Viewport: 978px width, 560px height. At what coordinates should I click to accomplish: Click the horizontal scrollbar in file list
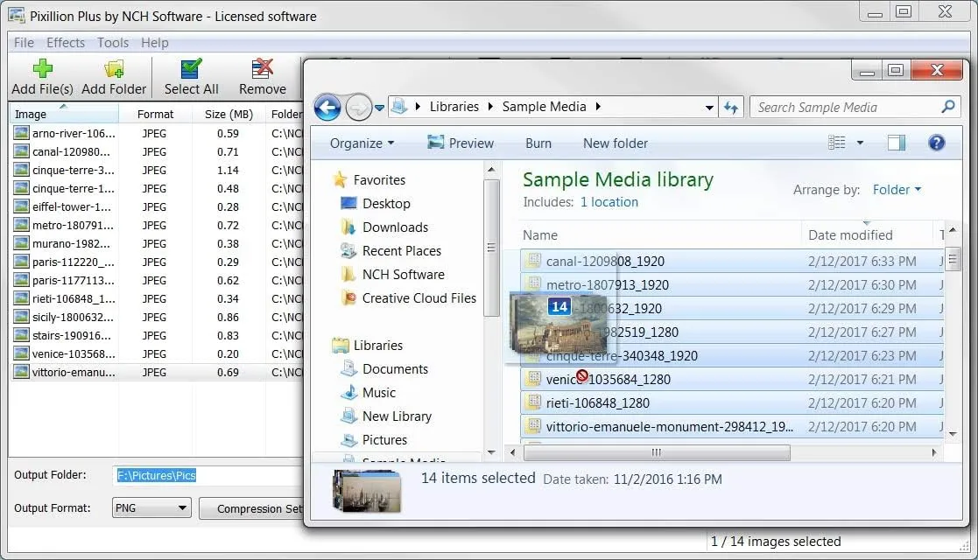(657, 452)
